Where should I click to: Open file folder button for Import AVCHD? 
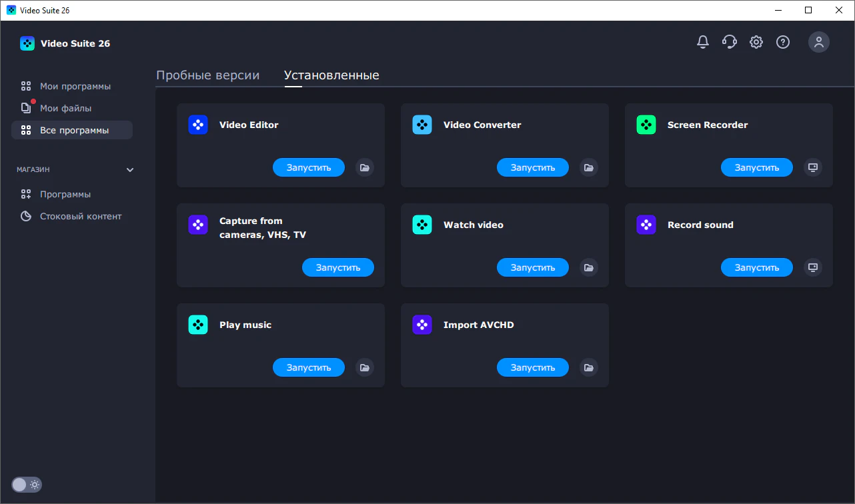coord(589,367)
